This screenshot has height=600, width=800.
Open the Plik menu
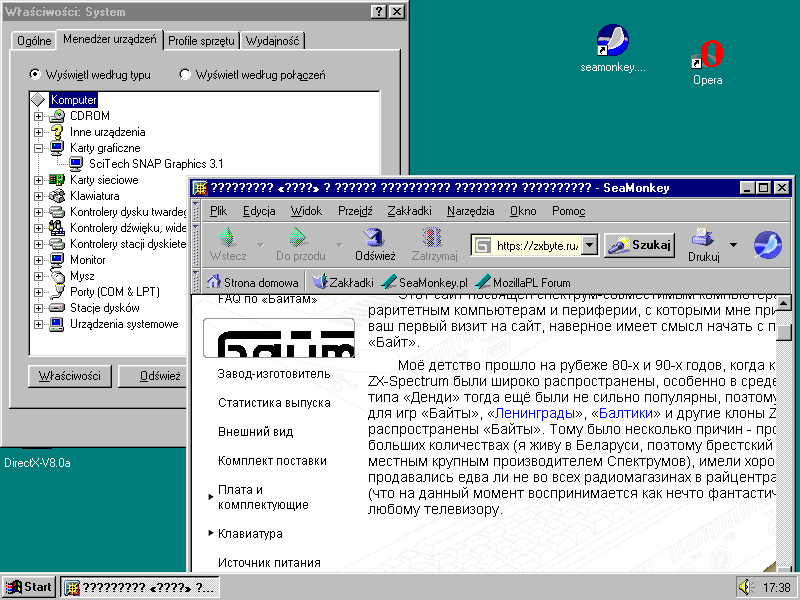click(218, 211)
